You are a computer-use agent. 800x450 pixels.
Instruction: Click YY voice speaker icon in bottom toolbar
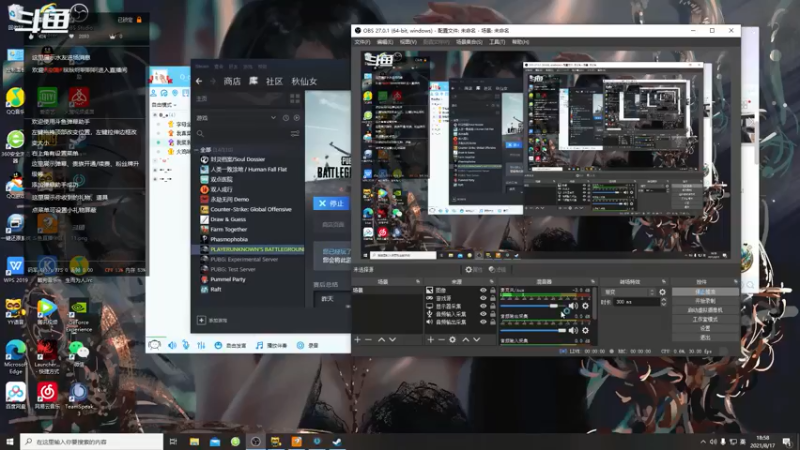click(x=172, y=345)
